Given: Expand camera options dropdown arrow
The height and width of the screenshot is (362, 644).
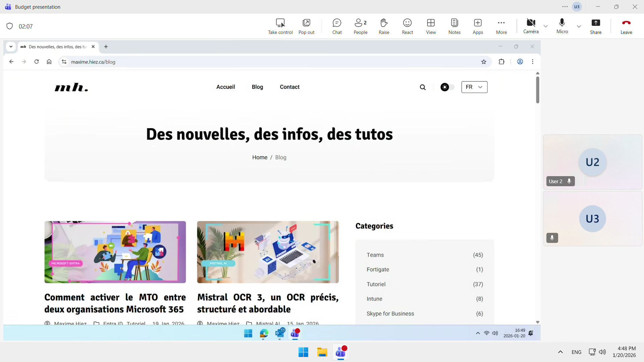Looking at the screenshot, I should pyautogui.click(x=546, y=26).
